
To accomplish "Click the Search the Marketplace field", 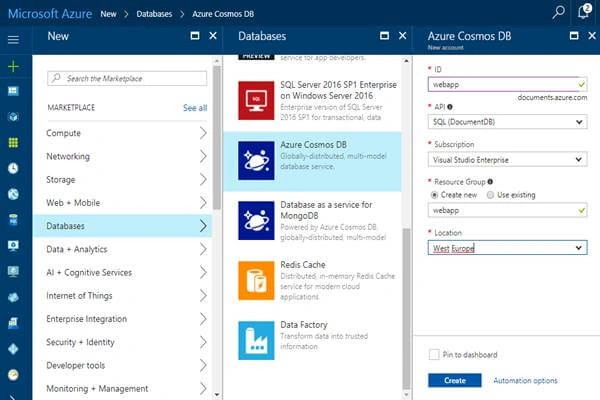I will coord(127,78).
